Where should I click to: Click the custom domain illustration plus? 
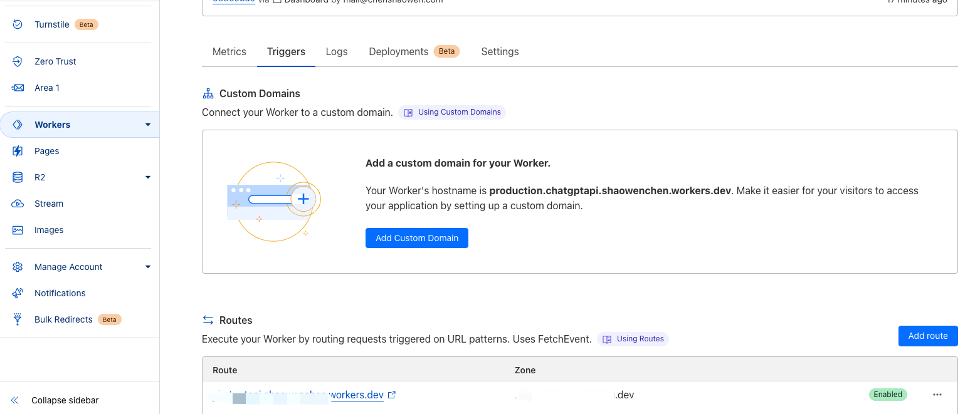[303, 199]
